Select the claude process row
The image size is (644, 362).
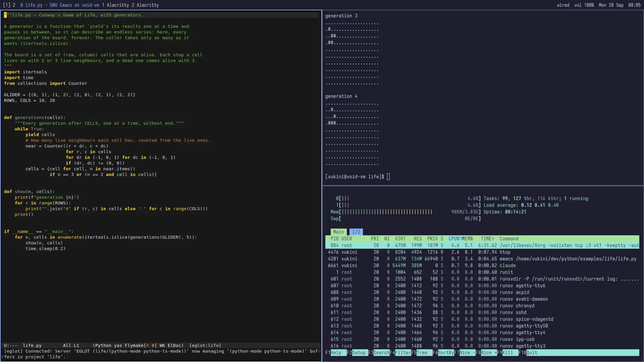coord(482,265)
